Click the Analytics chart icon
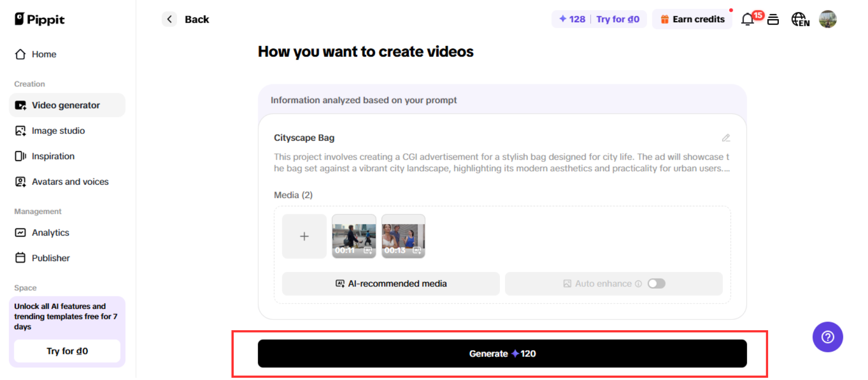The width and height of the screenshot is (868, 380). 20,233
